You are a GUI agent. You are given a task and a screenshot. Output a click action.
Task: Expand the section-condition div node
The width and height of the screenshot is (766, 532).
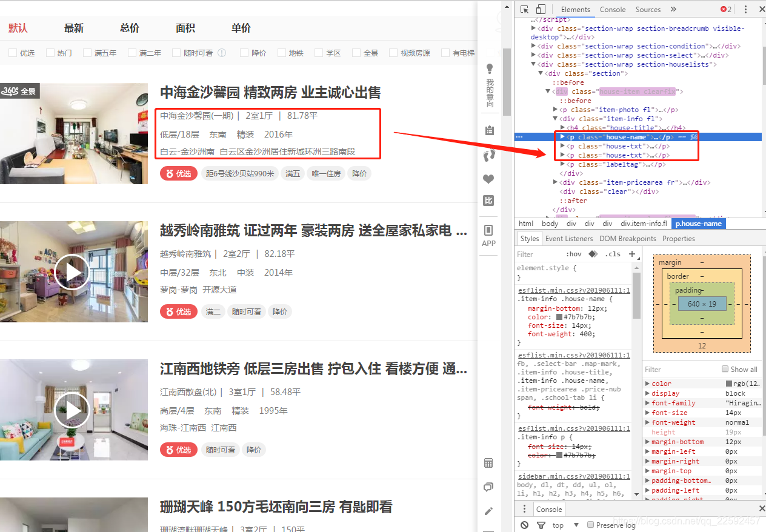coord(533,46)
